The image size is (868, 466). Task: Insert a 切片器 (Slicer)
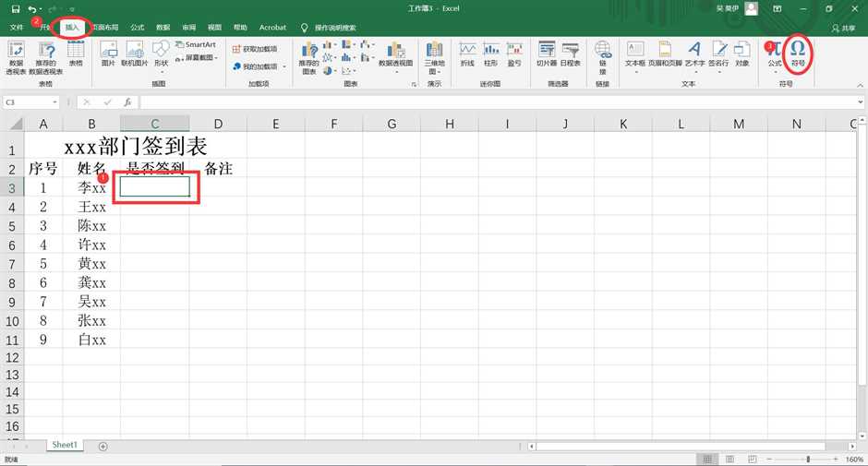547,54
